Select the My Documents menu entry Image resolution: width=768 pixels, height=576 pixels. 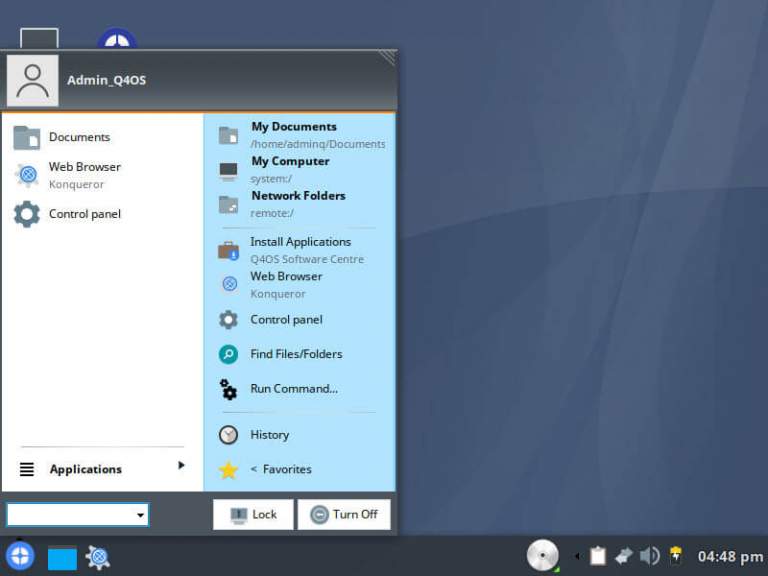point(299,135)
